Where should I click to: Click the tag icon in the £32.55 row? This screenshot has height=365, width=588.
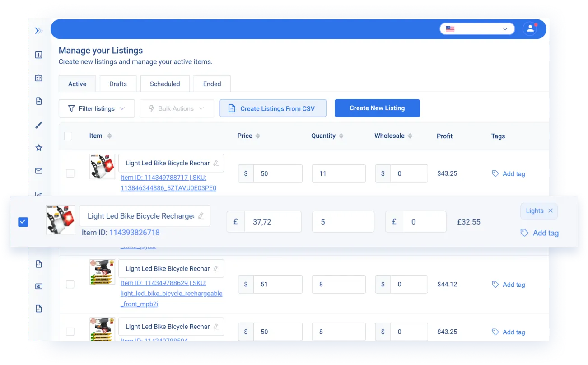(524, 233)
